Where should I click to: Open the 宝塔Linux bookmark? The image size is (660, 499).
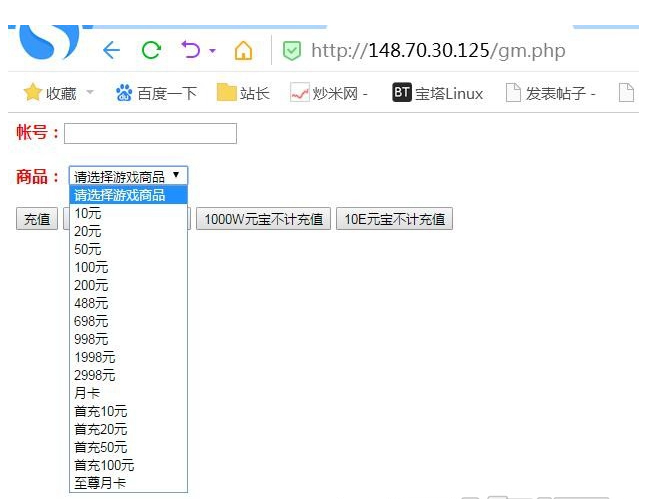[437, 93]
